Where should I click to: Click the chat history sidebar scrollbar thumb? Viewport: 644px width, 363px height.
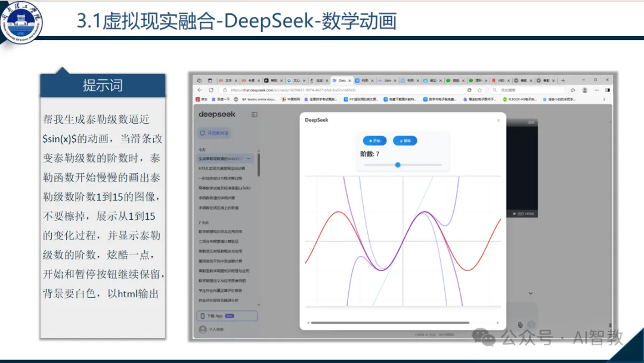click(258, 165)
